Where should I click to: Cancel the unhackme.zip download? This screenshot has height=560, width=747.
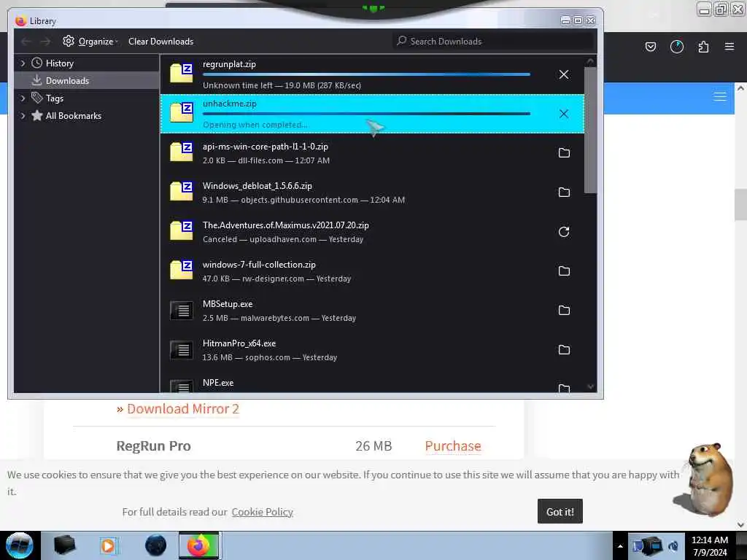click(564, 114)
